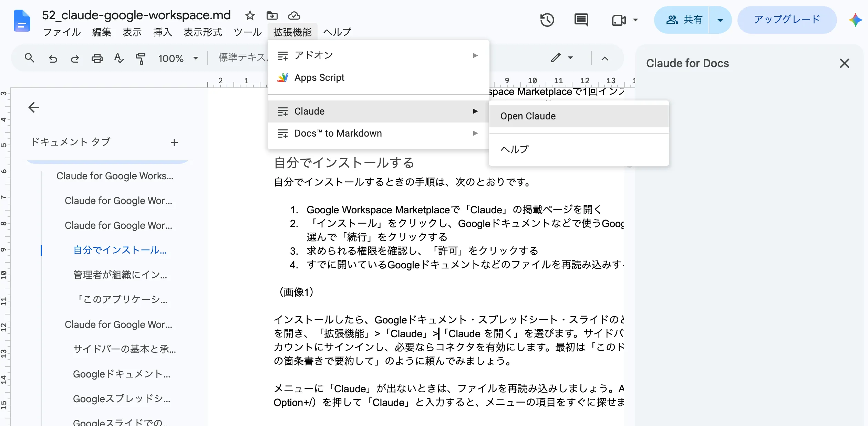Click the spell check icon
Image resolution: width=868 pixels, height=426 pixels.
pos(118,58)
